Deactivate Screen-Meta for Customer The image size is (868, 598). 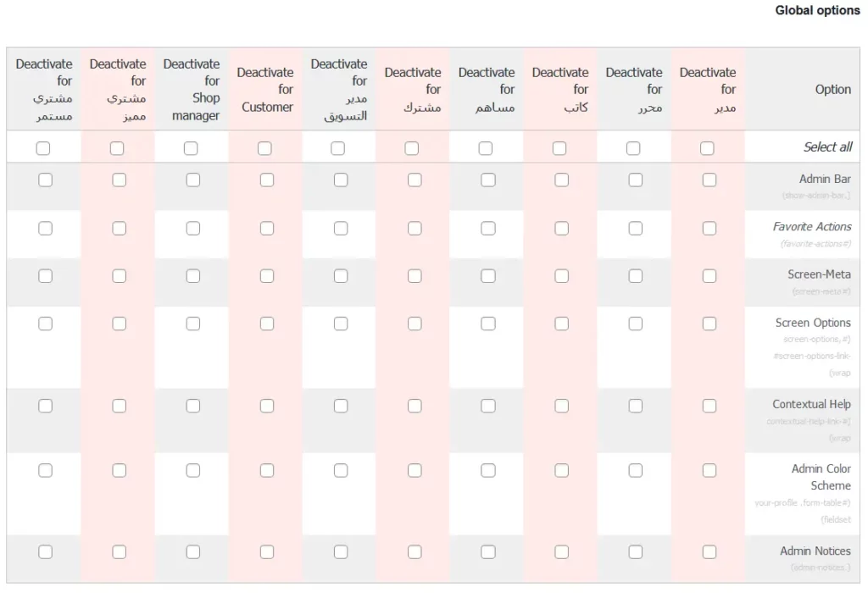point(267,275)
